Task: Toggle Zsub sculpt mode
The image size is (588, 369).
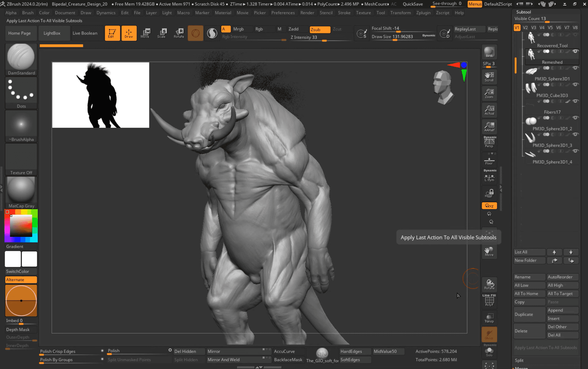Action: [x=319, y=29]
